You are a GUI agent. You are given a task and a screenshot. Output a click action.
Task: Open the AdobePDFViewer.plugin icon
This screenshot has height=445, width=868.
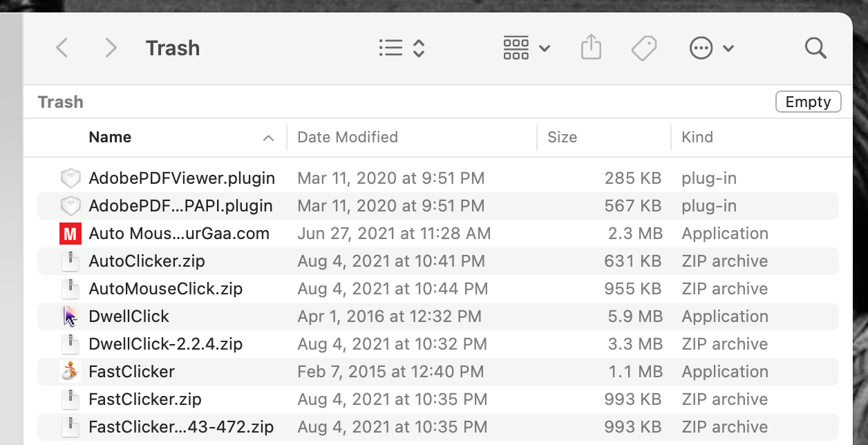pyautogui.click(x=70, y=178)
